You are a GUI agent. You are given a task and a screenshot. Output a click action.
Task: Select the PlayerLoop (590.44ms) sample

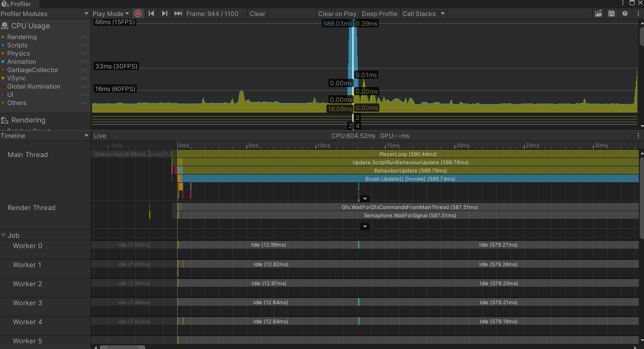(x=408, y=154)
